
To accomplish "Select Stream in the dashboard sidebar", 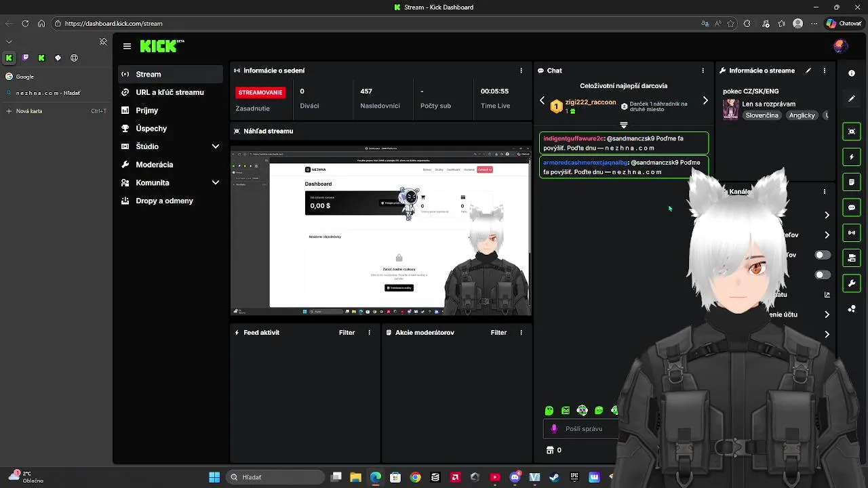I will click(x=170, y=75).
